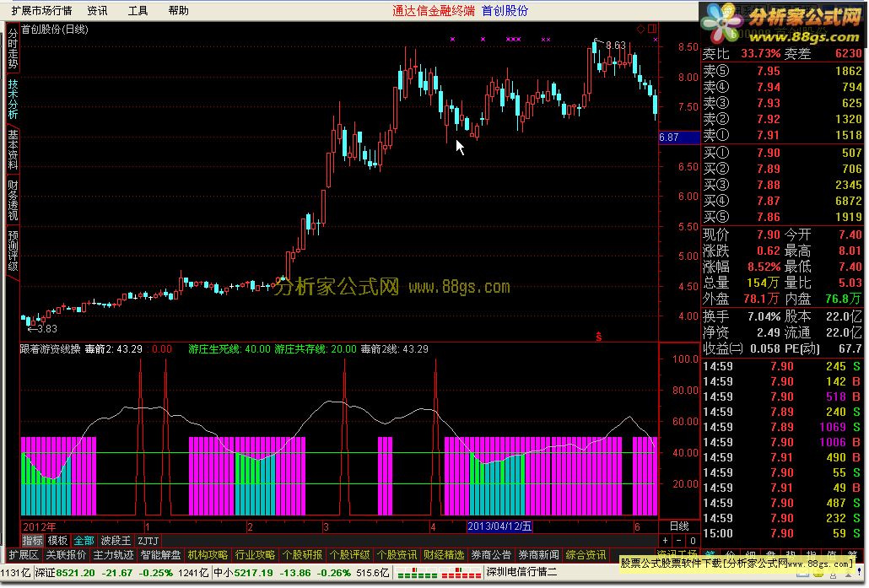Click the 深证 index value 8521.20

pyautogui.click(x=75, y=573)
